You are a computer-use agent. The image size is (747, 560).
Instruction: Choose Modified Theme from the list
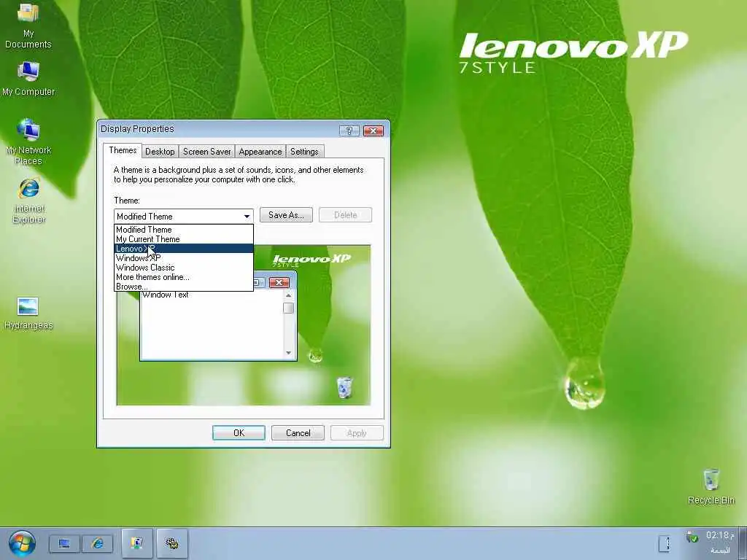point(183,230)
